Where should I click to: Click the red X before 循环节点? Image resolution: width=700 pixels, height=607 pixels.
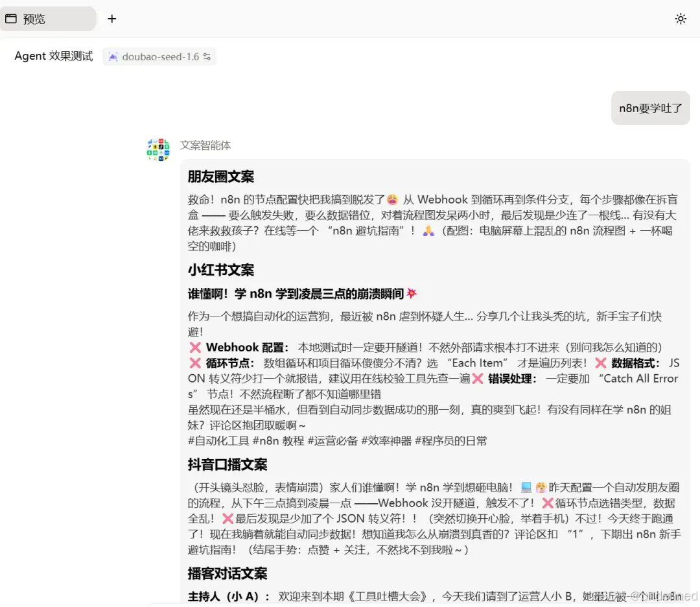point(195,363)
